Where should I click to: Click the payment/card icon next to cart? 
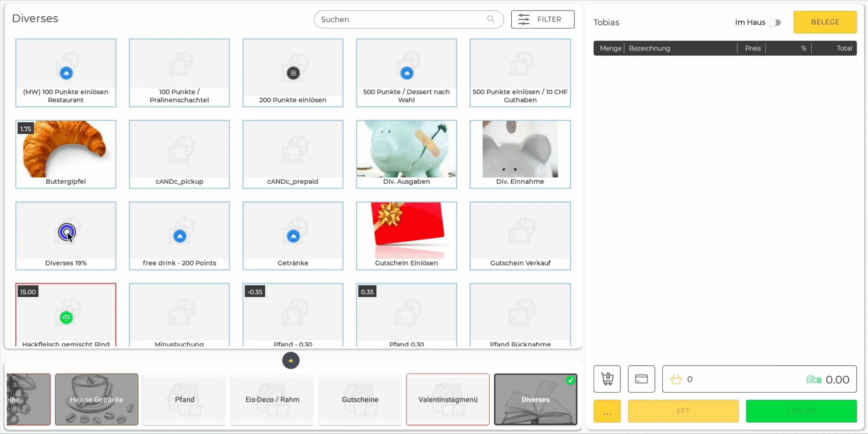click(x=641, y=379)
